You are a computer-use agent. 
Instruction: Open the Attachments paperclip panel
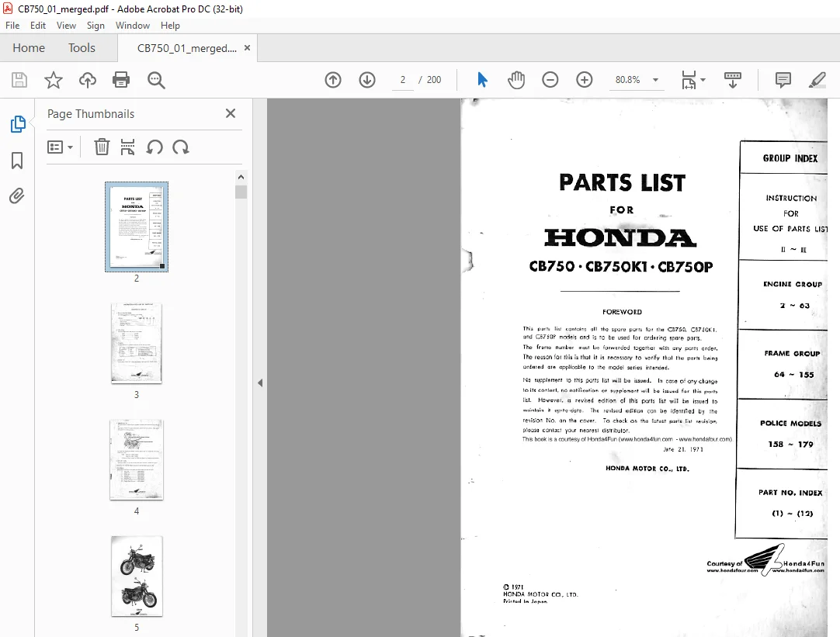17,196
